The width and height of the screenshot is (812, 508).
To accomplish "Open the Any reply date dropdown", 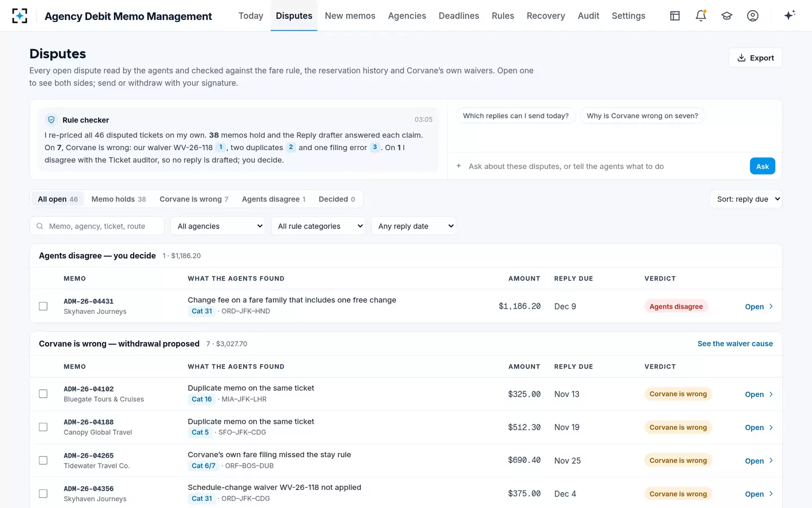I will coord(413,226).
